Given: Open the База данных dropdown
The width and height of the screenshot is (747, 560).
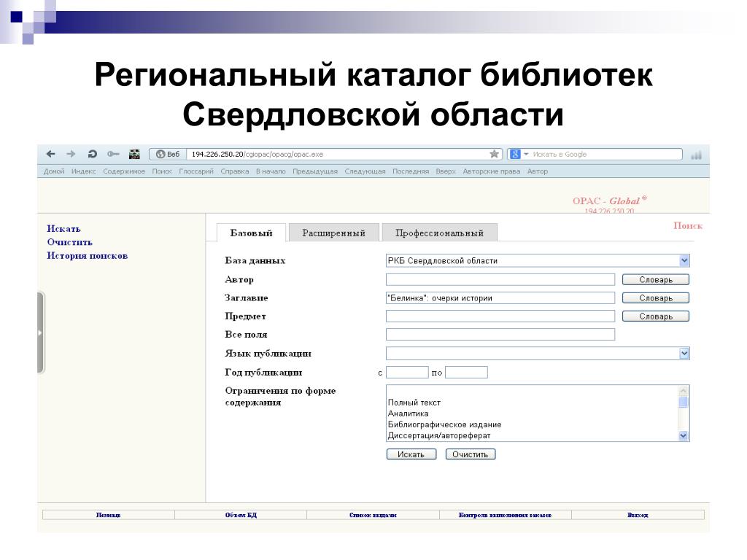Looking at the screenshot, I should [x=538, y=260].
